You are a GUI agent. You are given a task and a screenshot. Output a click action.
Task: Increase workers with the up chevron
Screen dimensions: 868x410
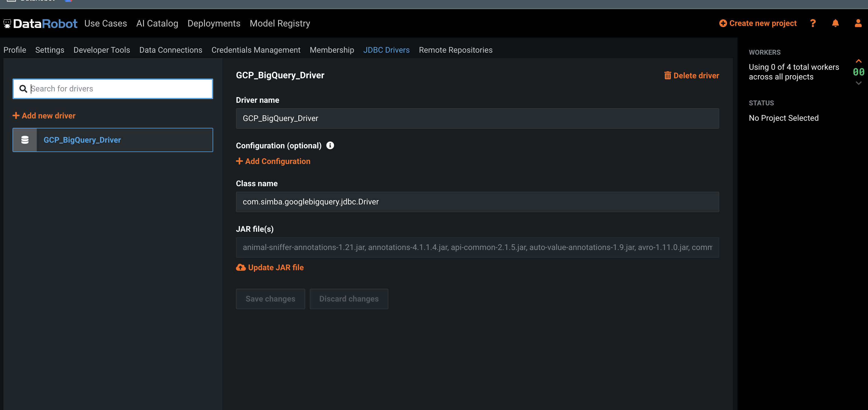pos(859,61)
